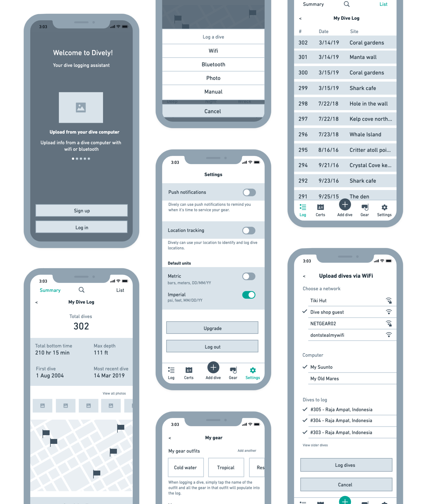Toggle Push notifications switch on
The height and width of the screenshot is (504, 427).
click(x=248, y=192)
